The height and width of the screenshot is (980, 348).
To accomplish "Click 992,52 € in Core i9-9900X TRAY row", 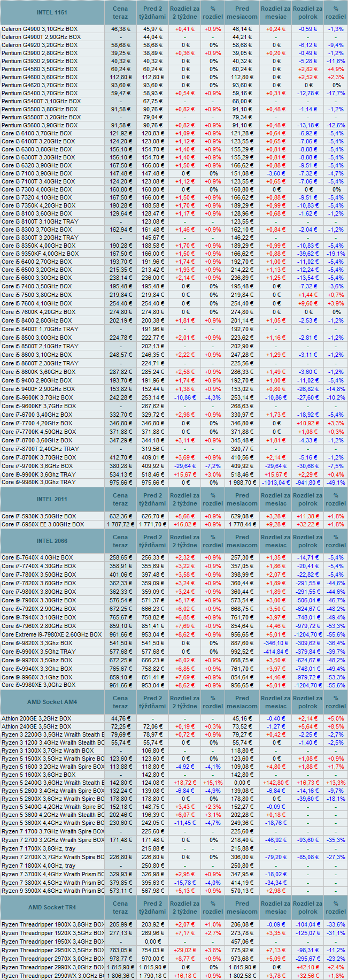I will pos(242,652).
